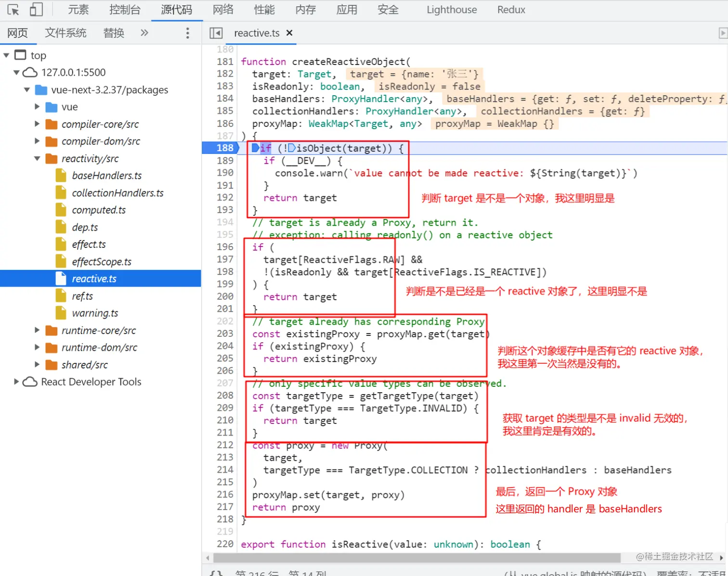
Task: Click the horizontal scrollbar of the code editor
Action: (416, 558)
